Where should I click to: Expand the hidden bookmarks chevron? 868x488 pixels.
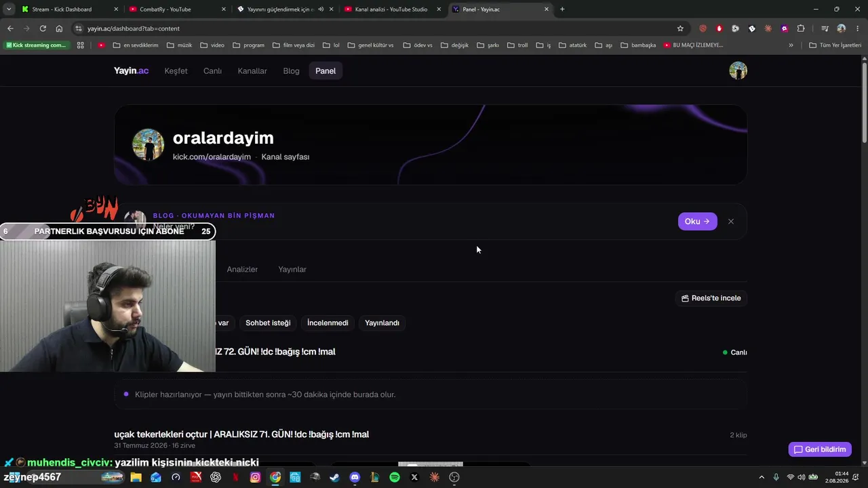(x=791, y=45)
